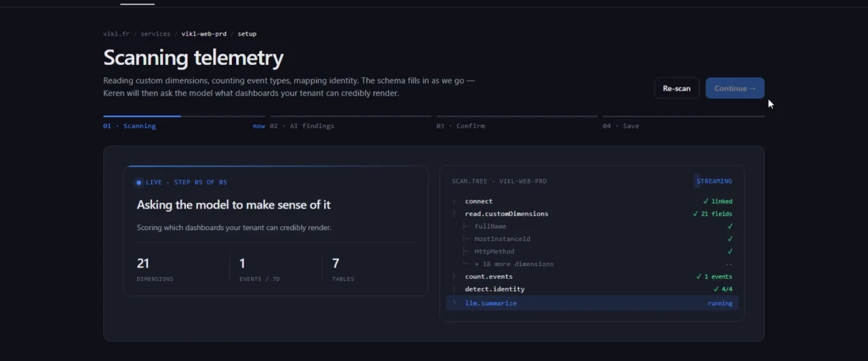Select the HttpMethod dimension row
The width and height of the screenshot is (868, 361).
pos(592,251)
